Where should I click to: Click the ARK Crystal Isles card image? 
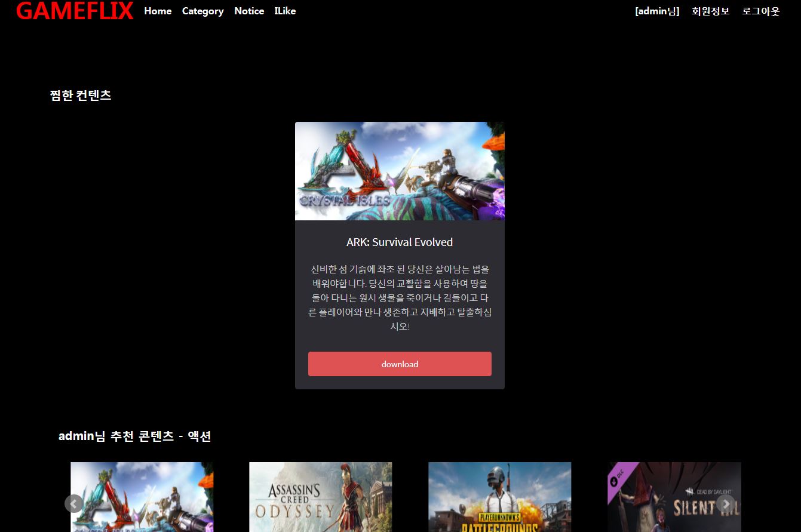point(400,171)
